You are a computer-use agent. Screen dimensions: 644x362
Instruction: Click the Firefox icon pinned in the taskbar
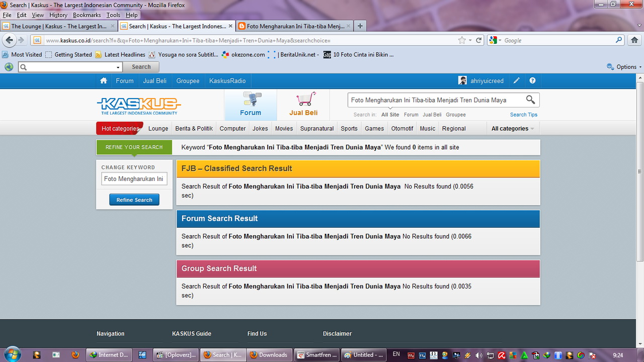[x=75, y=354]
